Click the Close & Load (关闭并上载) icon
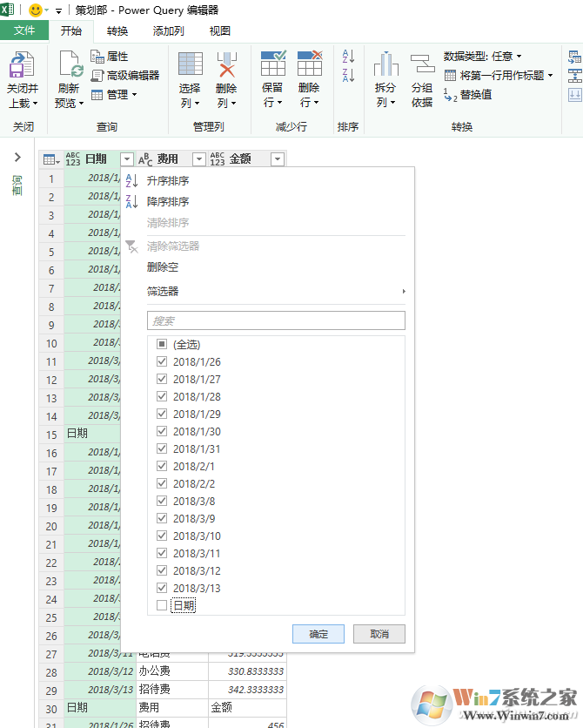This screenshot has height=728, width=583. 22,64
